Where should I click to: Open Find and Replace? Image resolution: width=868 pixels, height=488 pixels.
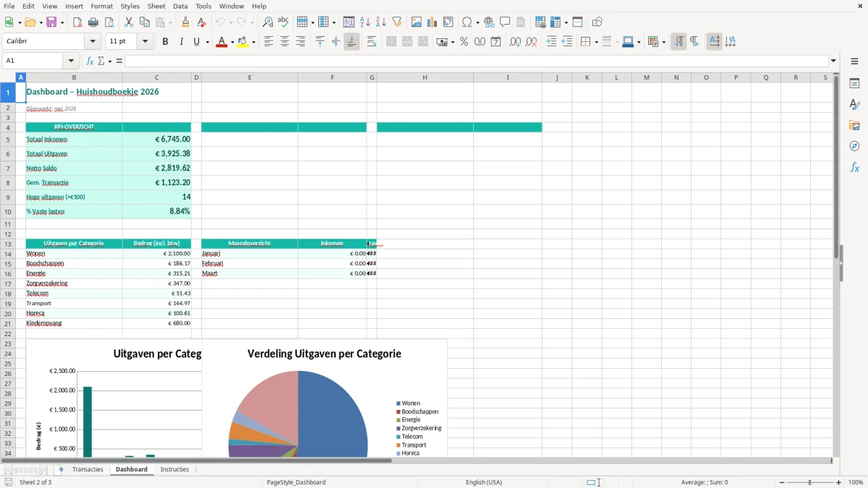pyautogui.click(x=268, y=22)
